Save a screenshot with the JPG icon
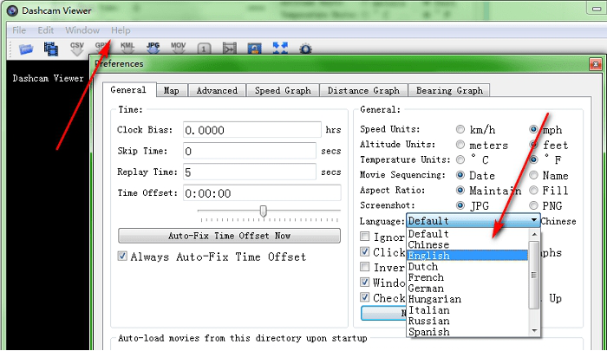The image size is (607, 364). pyautogui.click(x=153, y=49)
